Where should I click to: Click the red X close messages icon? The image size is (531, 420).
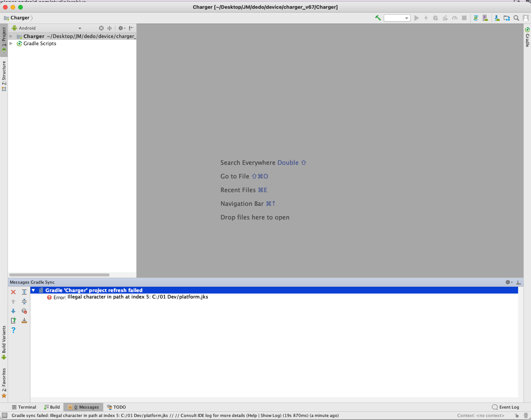(13, 292)
